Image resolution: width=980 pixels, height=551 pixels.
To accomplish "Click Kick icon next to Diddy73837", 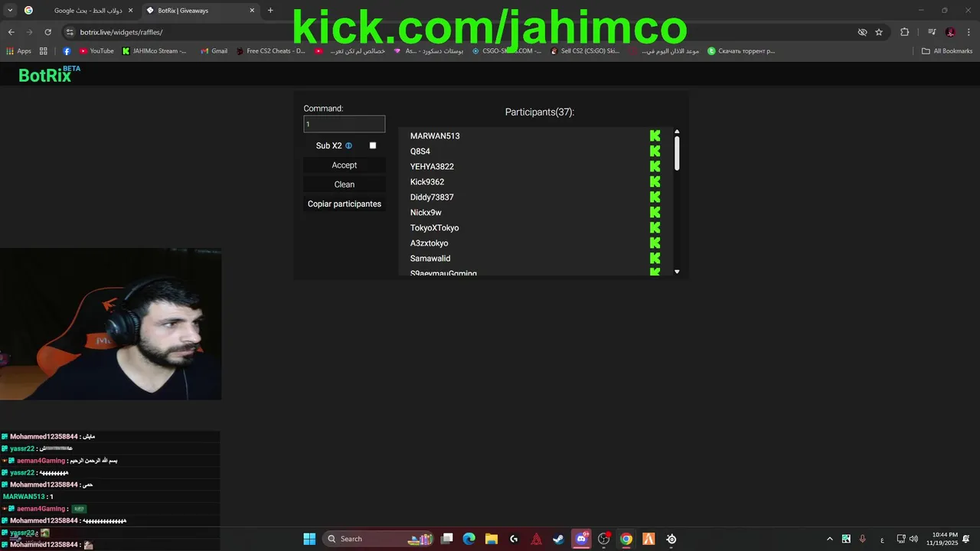I will pos(655,197).
